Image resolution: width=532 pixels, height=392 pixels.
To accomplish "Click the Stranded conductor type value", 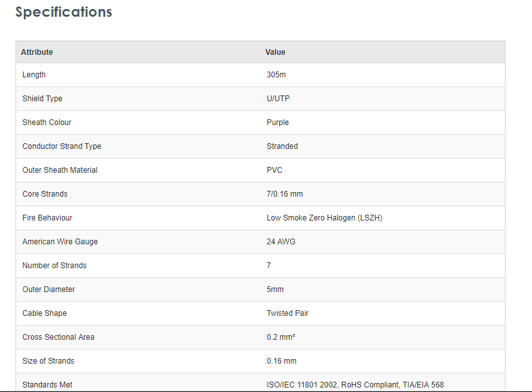I will click(x=282, y=146).
